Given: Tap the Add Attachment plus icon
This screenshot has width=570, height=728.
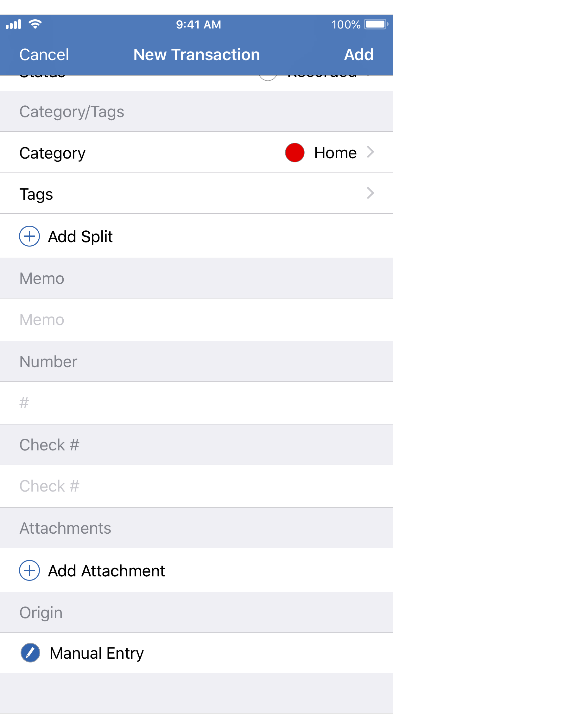Looking at the screenshot, I should pyautogui.click(x=30, y=571).
